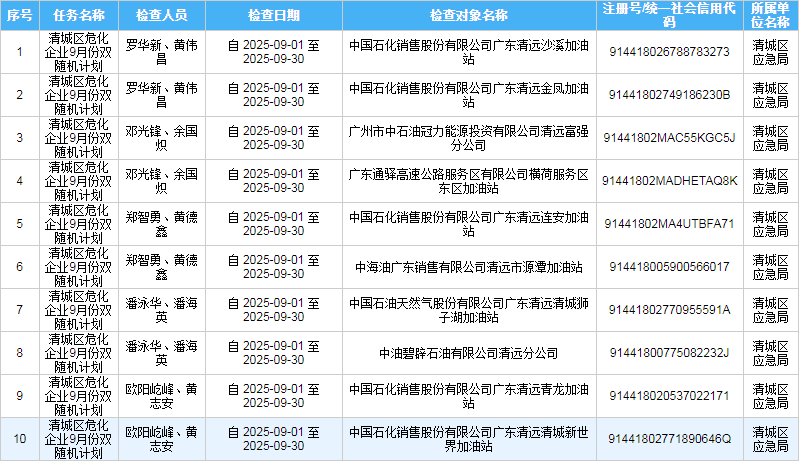The width and height of the screenshot is (801, 462).
Task: Select the 沙溪加油站 company name cell
Action: click(x=468, y=52)
